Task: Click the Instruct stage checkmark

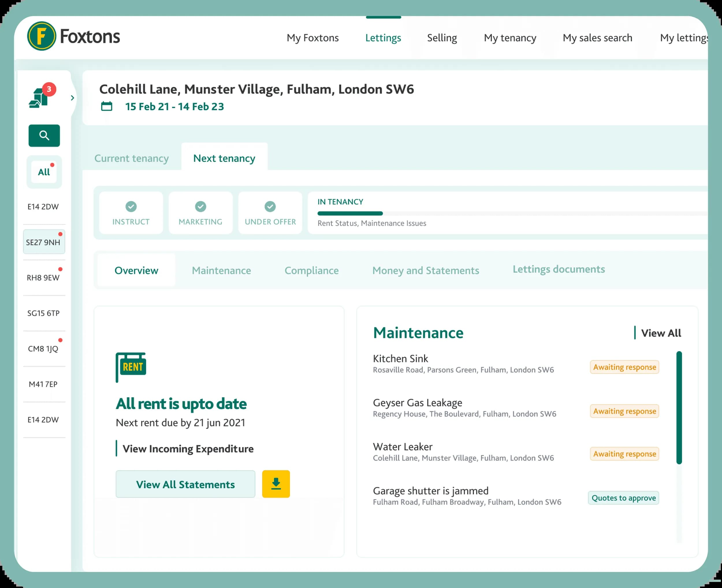Action: click(131, 206)
